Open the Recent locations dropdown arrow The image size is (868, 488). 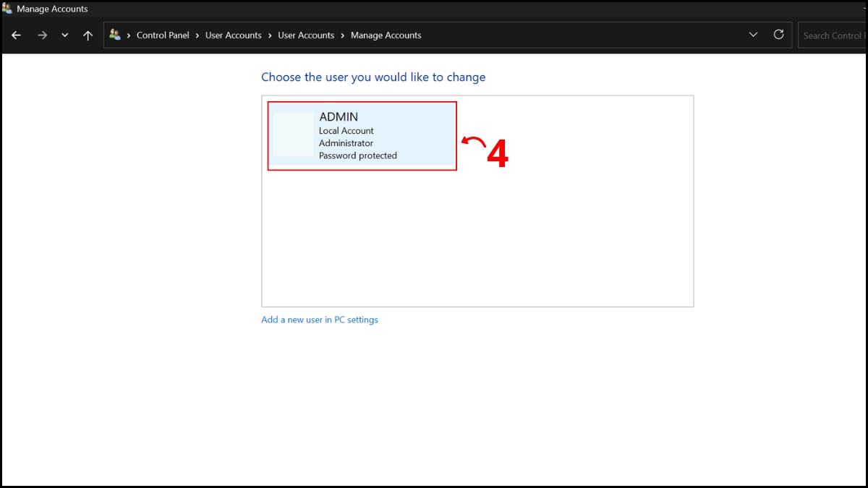pyautogui.click(x=64, y=35)
